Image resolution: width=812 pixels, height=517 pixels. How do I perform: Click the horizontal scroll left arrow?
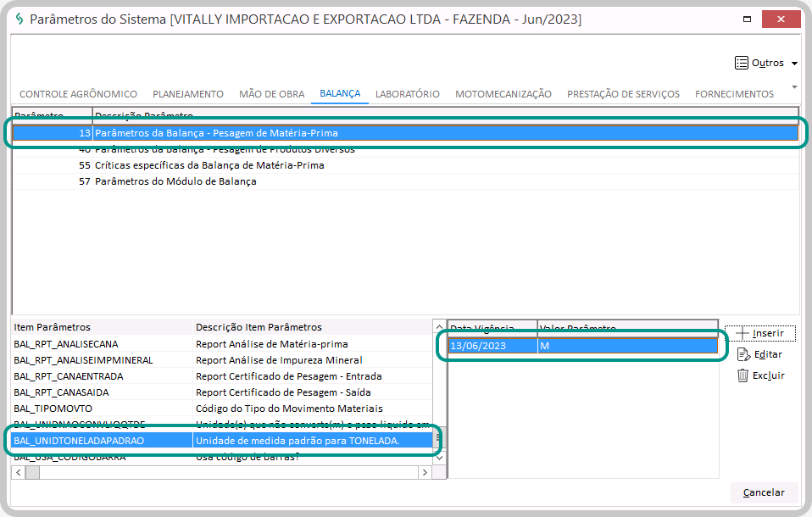[x=18, y=472]
